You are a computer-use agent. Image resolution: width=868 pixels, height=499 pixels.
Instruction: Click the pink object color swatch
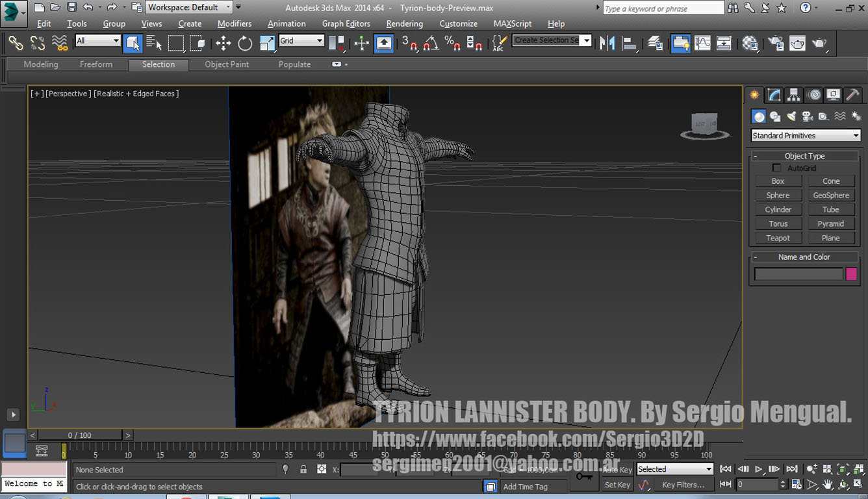[x=851, y=274]
